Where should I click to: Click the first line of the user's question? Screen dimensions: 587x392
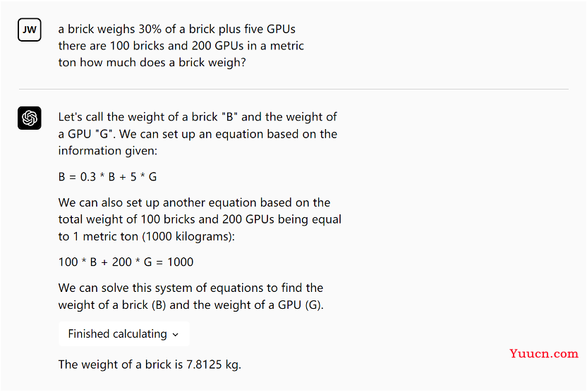click(x=176, y=30)
